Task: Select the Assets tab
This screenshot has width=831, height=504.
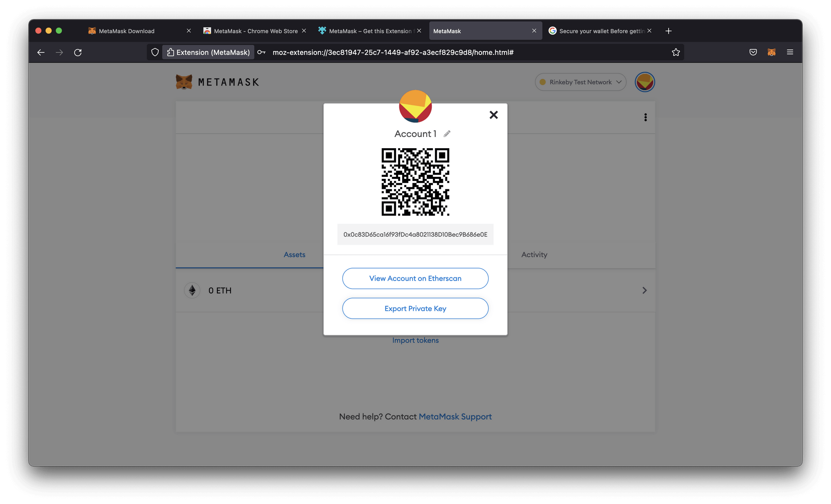Action: pos(294,254)
